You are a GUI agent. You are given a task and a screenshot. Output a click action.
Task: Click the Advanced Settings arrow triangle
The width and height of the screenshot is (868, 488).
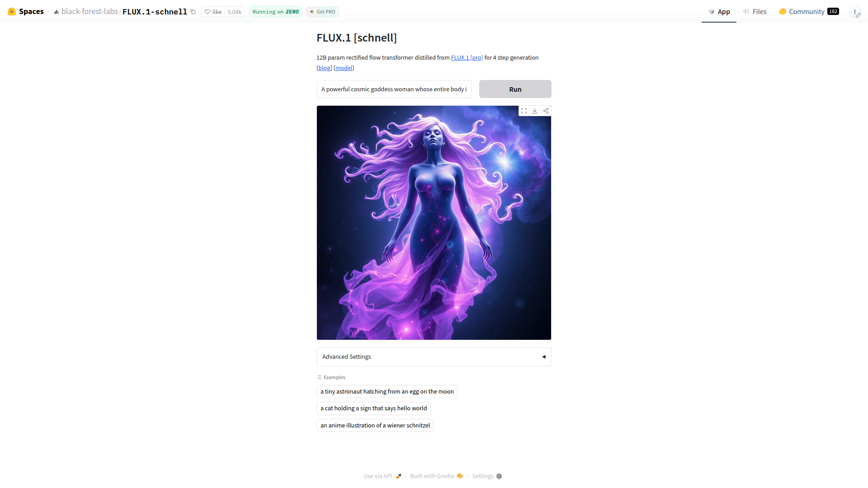tap(544, 357)
